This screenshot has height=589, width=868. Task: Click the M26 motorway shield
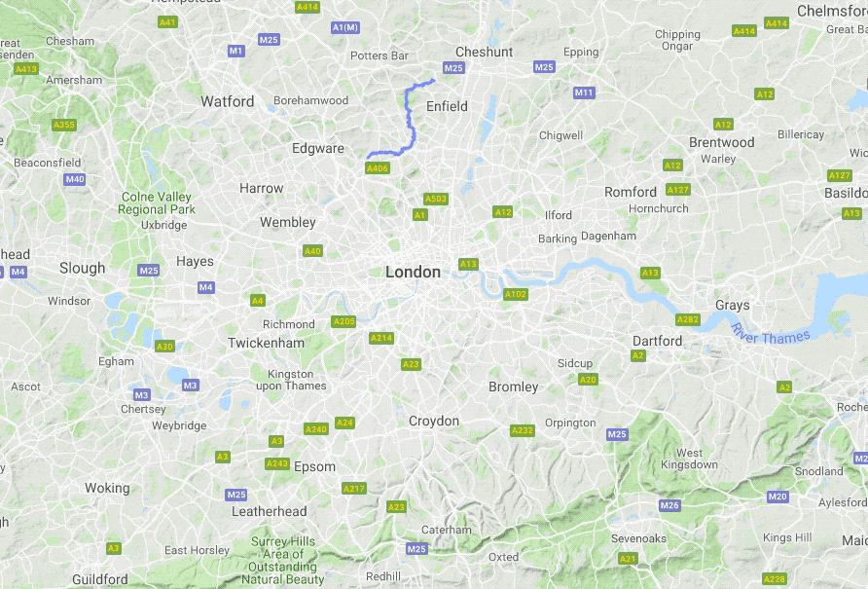[669, 505]
